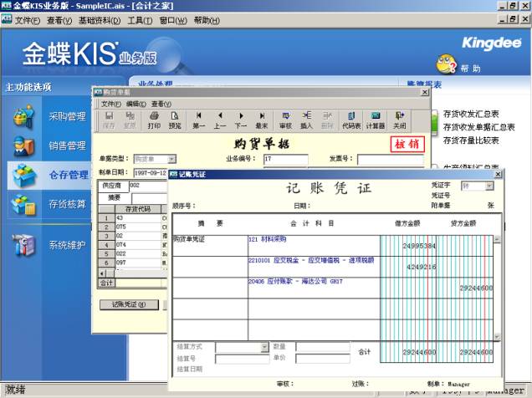Open 采购管理 module icon in sidebar
Image resolution: width=532 pixels, height=398 pixels.
pyautogui.click(x=23, y=116)
